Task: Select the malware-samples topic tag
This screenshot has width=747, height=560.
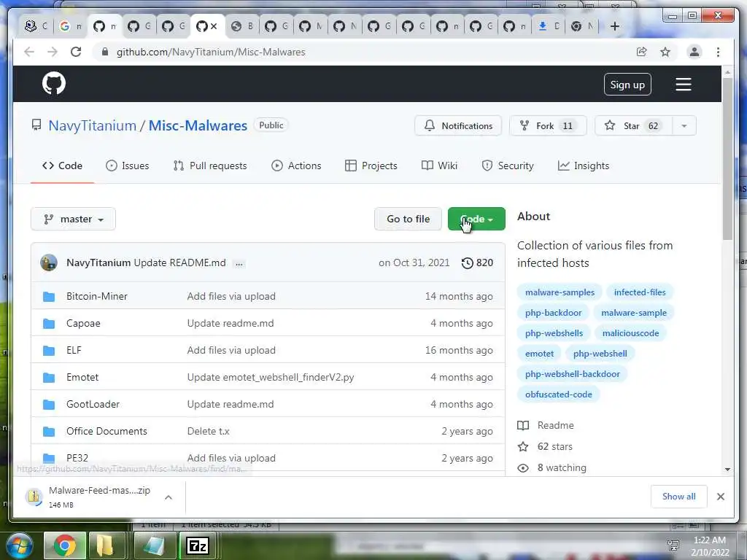Action: 560,292
